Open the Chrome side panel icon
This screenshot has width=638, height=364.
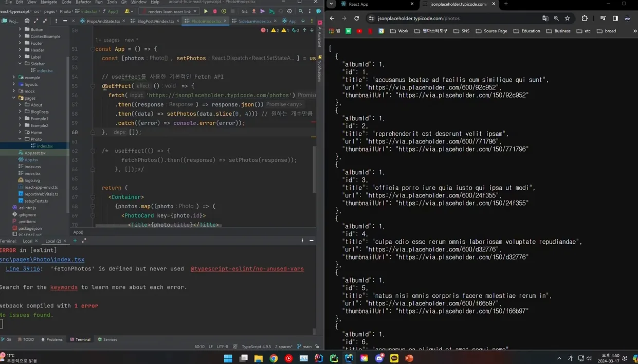[615, 19]
